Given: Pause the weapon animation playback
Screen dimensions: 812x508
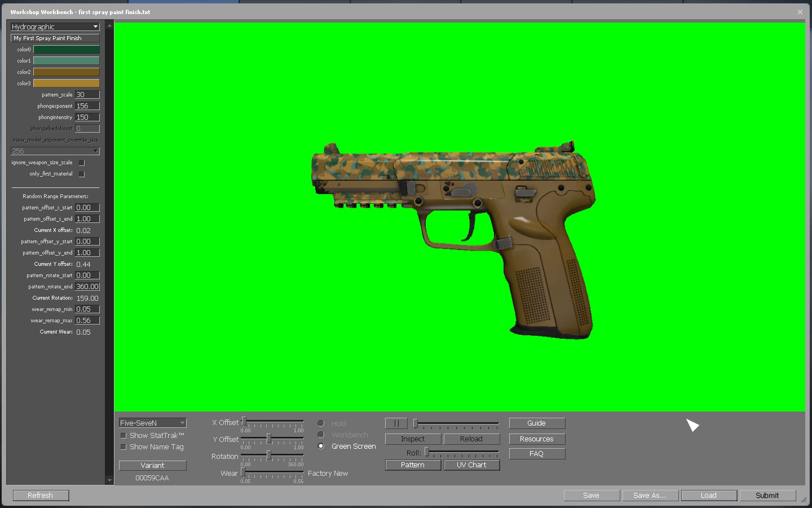Looking at the screenshot, I should click(396, 423).
